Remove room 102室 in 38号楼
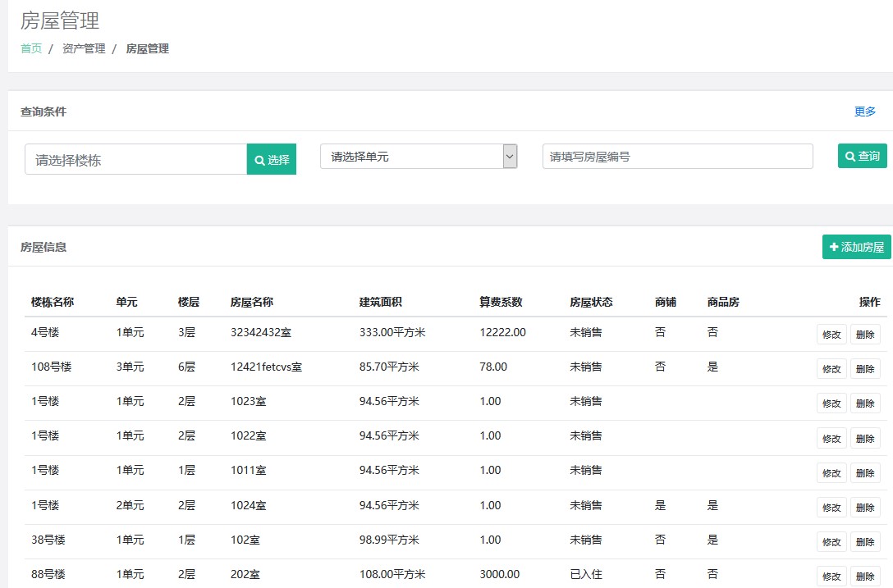Viewport: 893px width, 588px height. click(865, 542)
